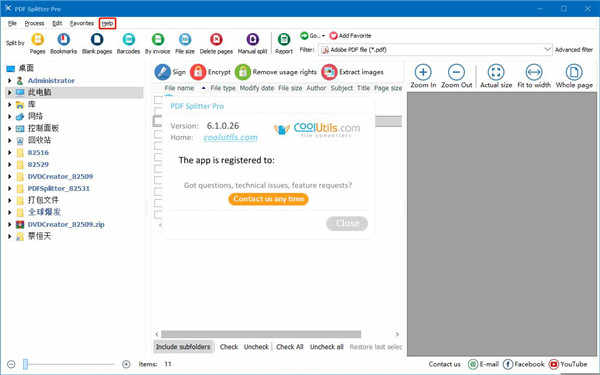
Task: Open the Filter file type dropdown
Action: click(x=547, y=50)
